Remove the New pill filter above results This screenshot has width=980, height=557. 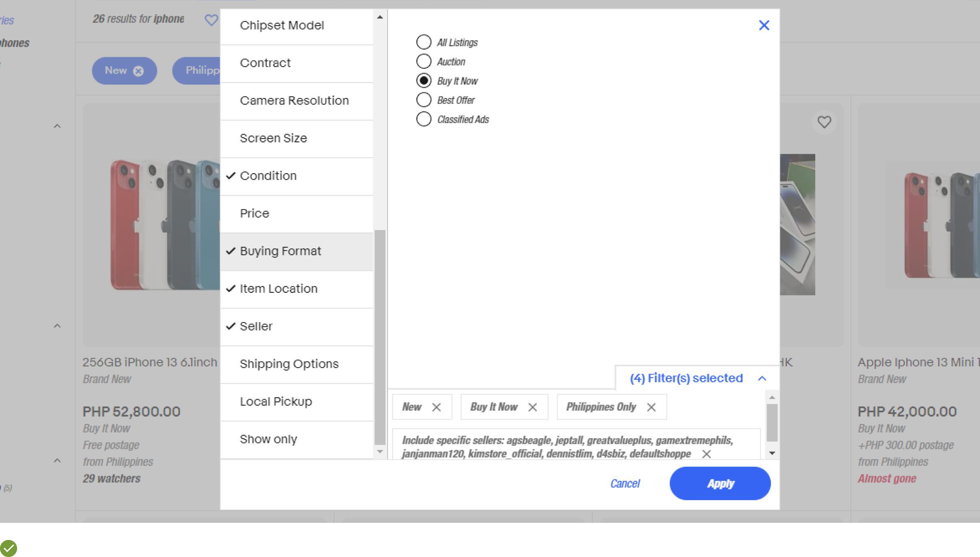click(138, 71)
